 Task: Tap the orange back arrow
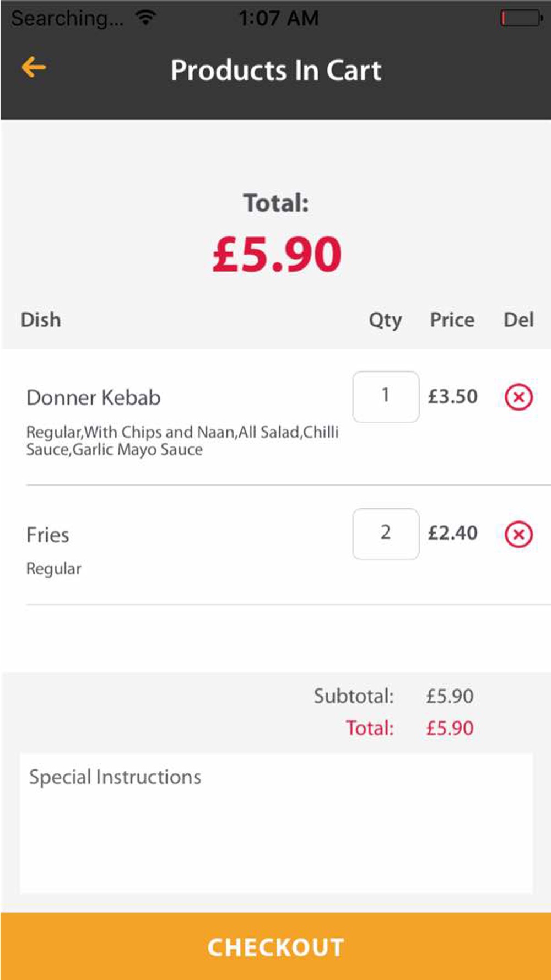pyautogui.click(x=34, y=67)
